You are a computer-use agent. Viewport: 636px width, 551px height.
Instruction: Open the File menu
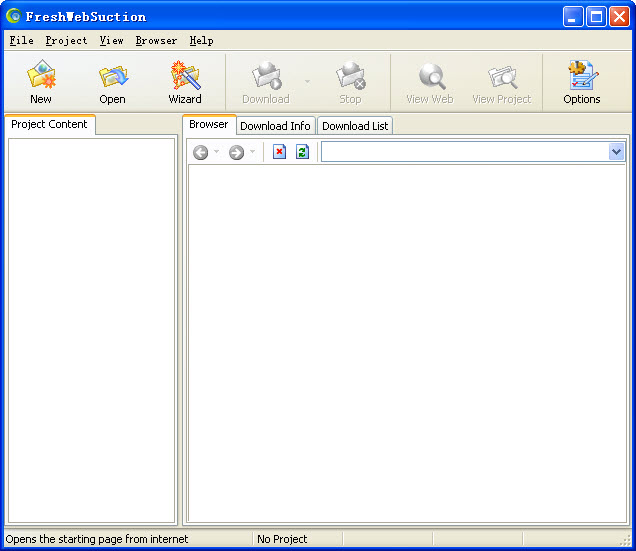coord(21,41)
